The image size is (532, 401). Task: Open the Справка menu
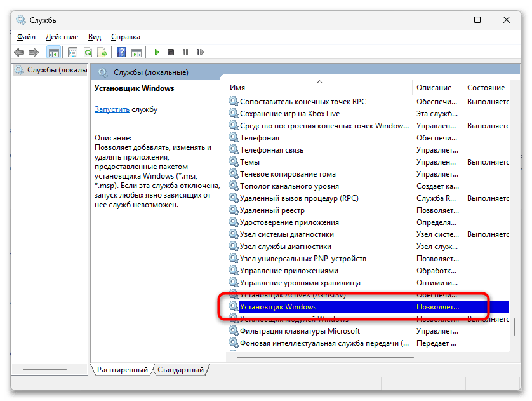point(126,37)
